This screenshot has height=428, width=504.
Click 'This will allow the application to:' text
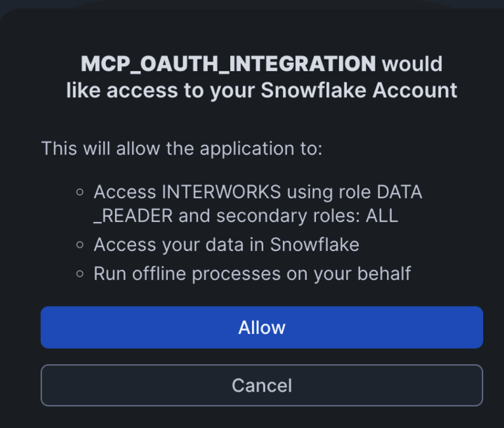[x=182, y=148]
